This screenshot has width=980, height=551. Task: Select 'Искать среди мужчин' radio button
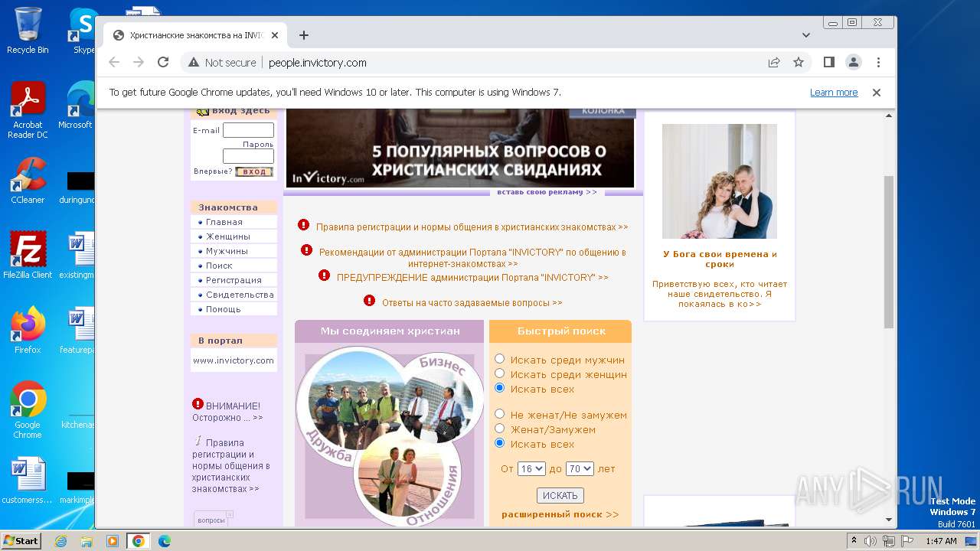point(500,359)
